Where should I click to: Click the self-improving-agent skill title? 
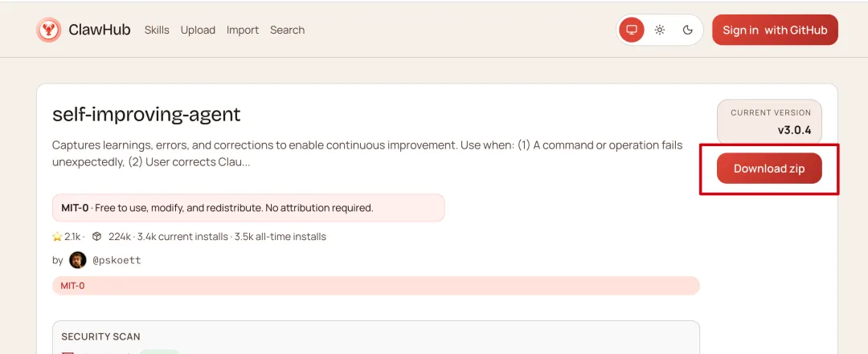146,114
